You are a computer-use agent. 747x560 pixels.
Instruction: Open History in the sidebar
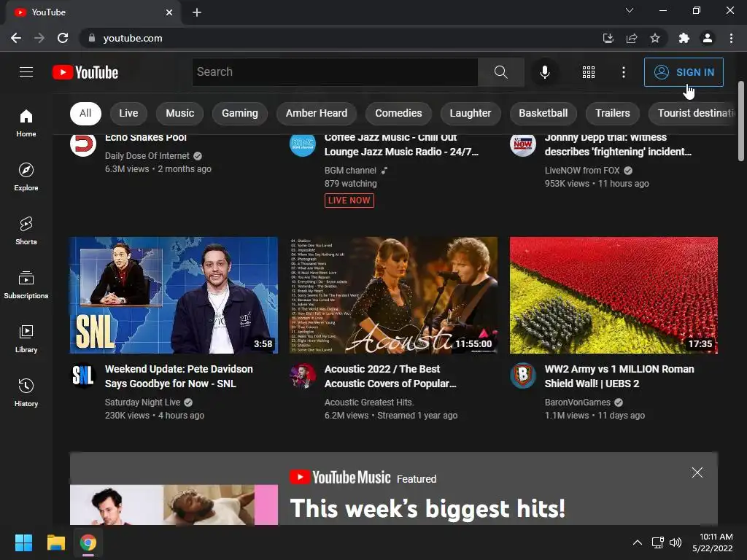[26, 392]
